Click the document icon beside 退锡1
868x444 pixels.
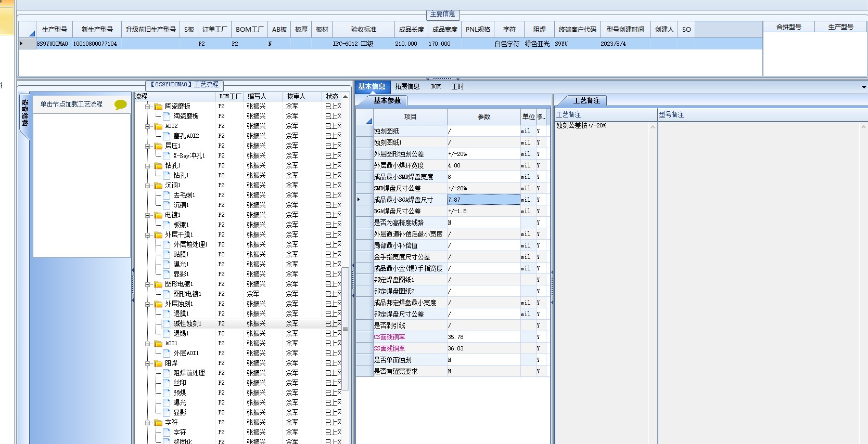pos(167,333)
